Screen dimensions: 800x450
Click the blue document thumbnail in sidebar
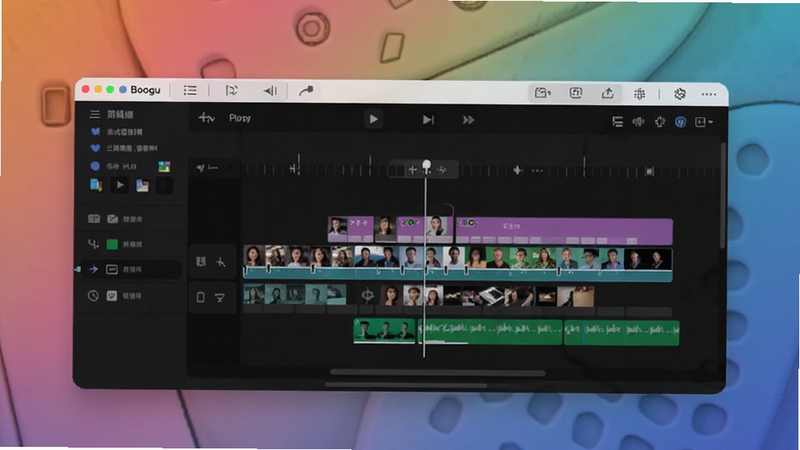point(96,185)
